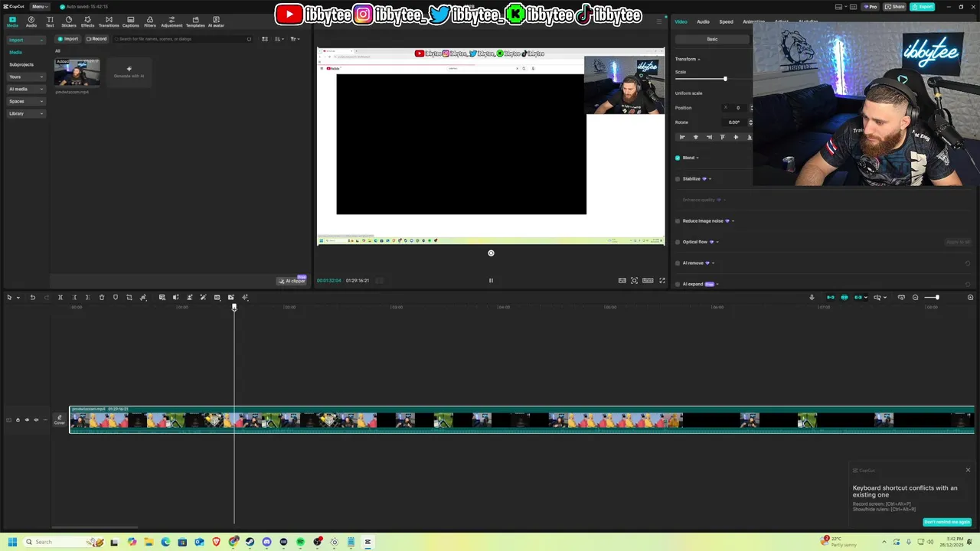Click the zoom out timeline magnifier icon
Image resolution: width=980 pixels, height=551 pixels.
point(916,298)
